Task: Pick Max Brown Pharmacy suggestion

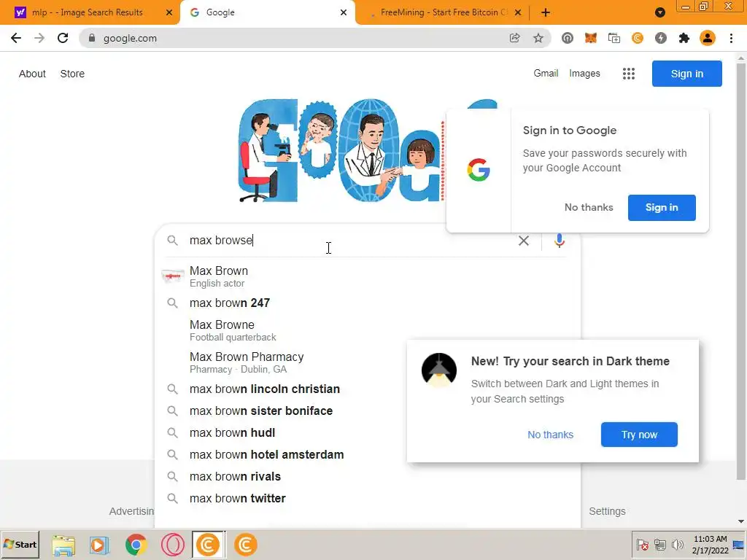Action: coord(281,362)
